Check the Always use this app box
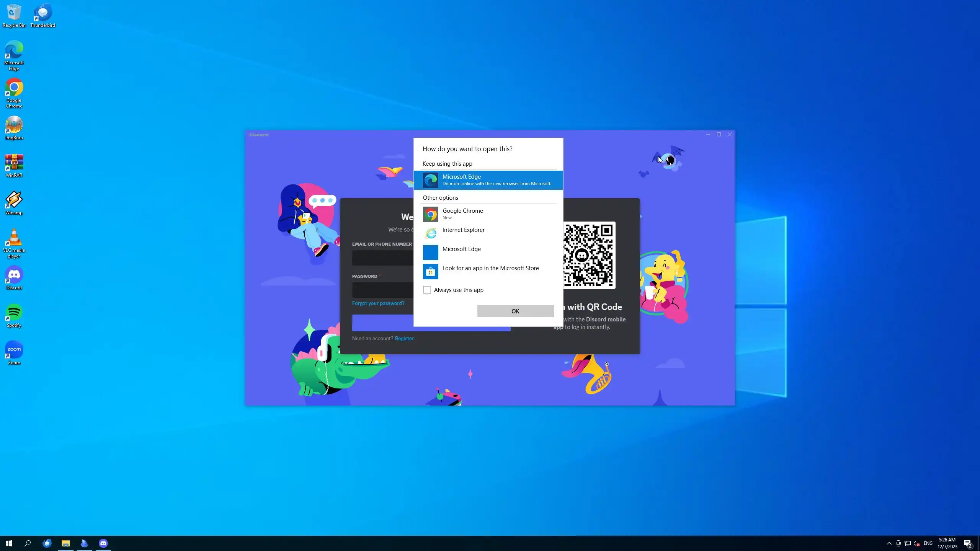 pos(427,290)
